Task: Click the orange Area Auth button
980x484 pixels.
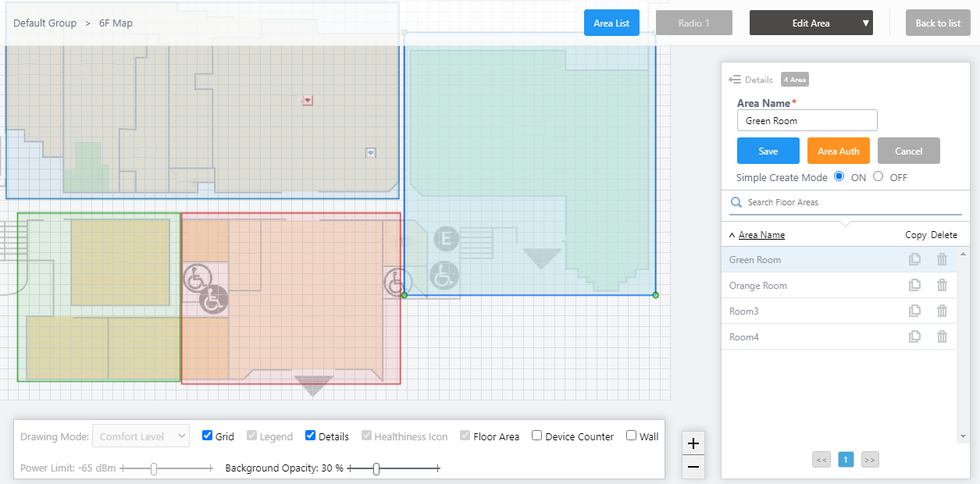Action: [x=838, y=151]
